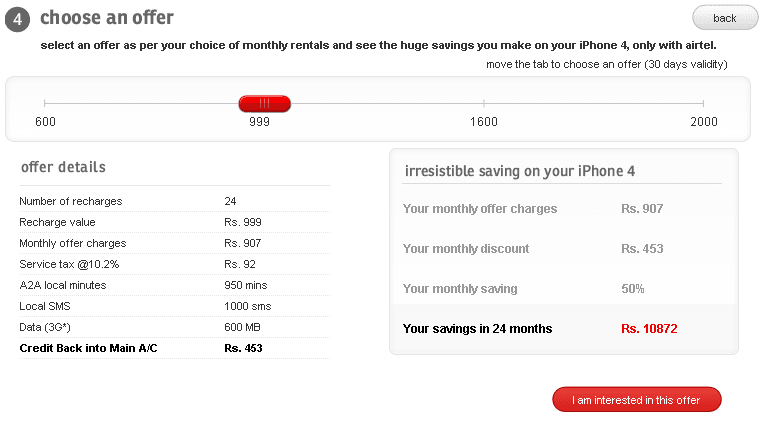Click the 'Rs. 10872' savings amount

pyautogui.click(x=649, y=329)
